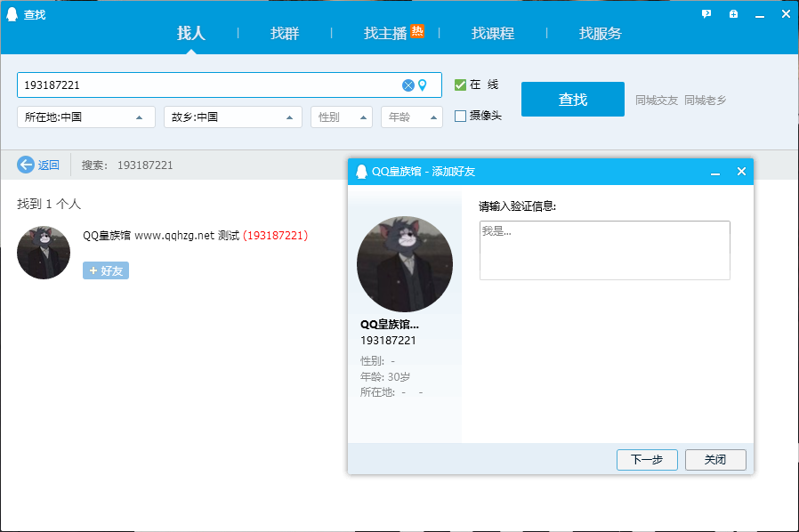The image size is (799, 532).
Task: Expand the 年龄 dropdown
Action: pos(412,117)
